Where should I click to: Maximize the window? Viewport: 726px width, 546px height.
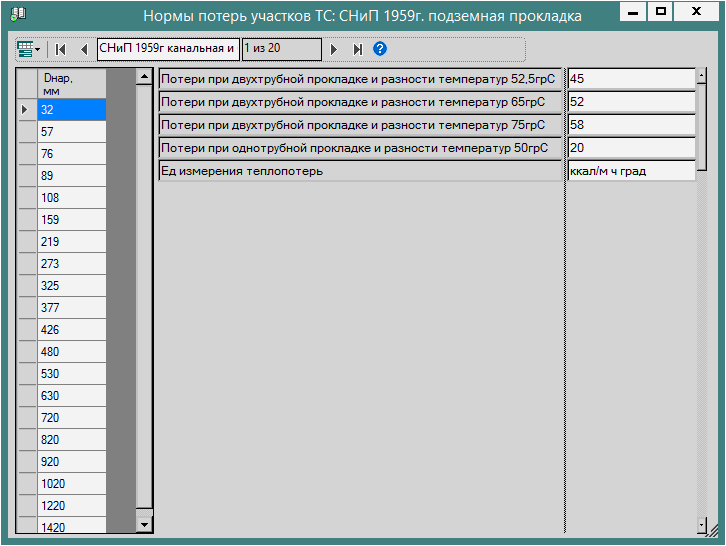click(661, 11)
